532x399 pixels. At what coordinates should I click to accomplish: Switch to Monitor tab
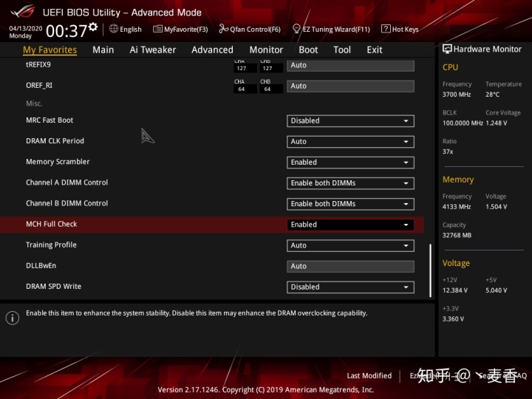[266, 50]
